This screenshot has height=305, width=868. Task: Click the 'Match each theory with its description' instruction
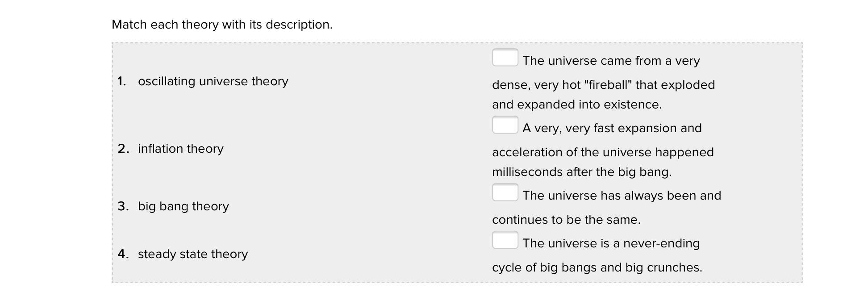[222, 25]
